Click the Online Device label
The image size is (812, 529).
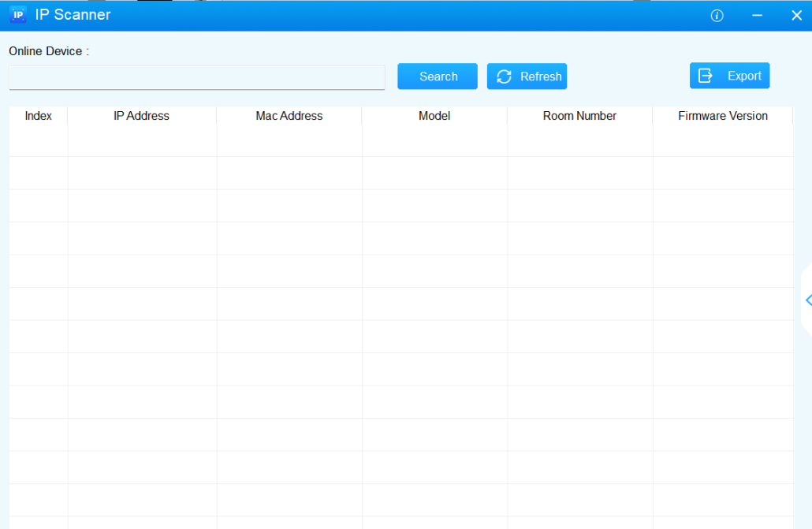click(49, 51)
